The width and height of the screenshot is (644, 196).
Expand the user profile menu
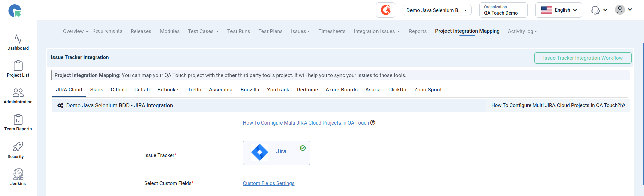623,10
